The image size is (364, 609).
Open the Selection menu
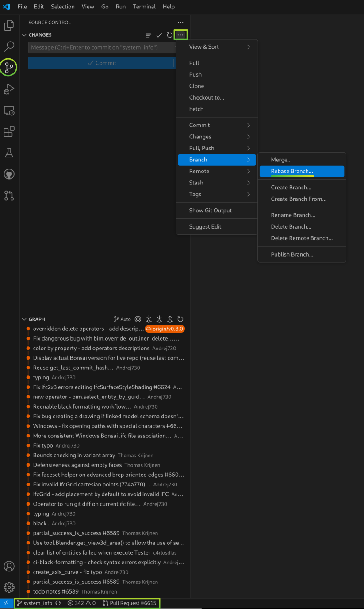pyautogui.click(x=63, y=7)
